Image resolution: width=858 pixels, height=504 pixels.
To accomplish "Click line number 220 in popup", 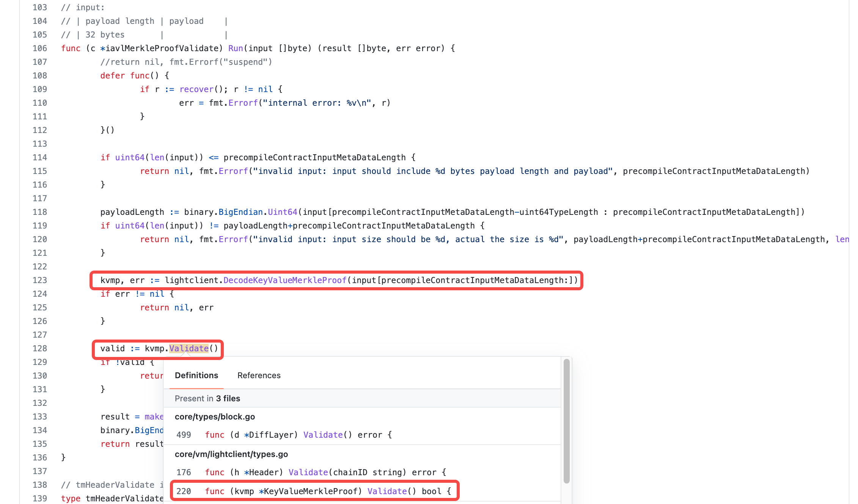I will (184, 491).
